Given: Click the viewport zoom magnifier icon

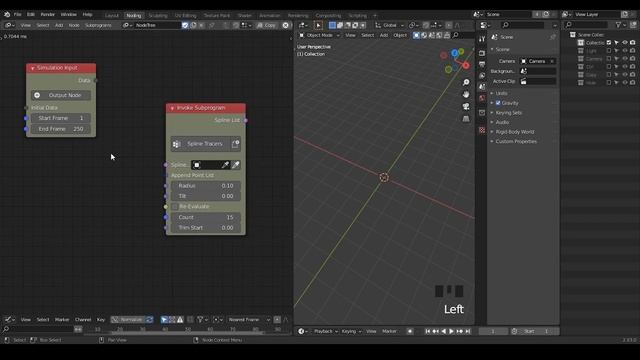Looking at the screenshot, I should 466,82.
